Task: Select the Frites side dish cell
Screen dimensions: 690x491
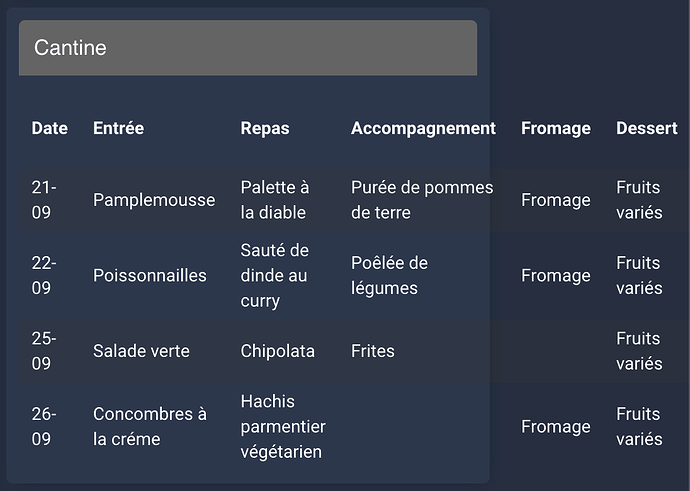Action: (x=373, y=351)
